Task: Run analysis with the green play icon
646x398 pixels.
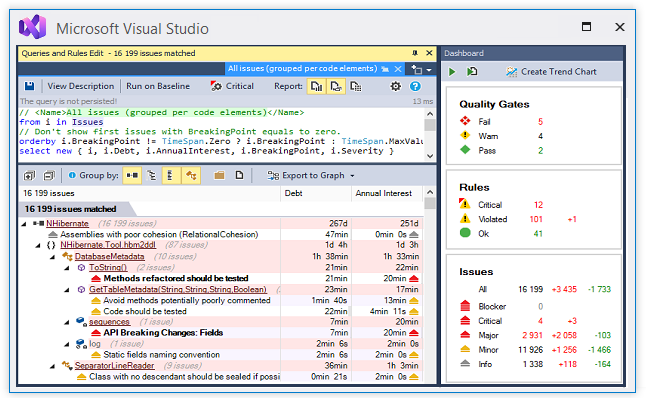Action: (452, 72)
